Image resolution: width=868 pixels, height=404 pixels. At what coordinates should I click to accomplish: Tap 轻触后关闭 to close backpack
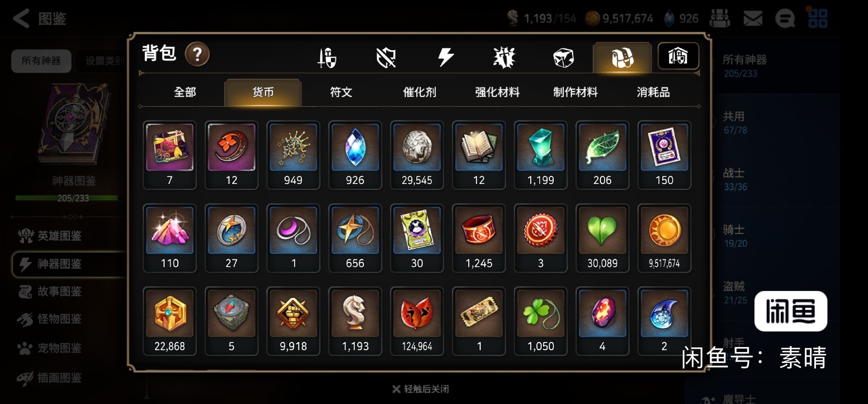click(x=420, y=389)
